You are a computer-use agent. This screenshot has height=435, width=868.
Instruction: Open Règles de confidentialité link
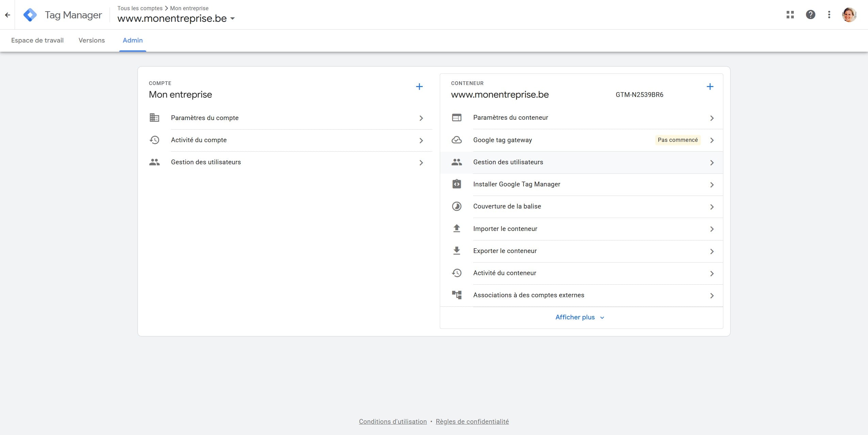click(x=472, y=421)
